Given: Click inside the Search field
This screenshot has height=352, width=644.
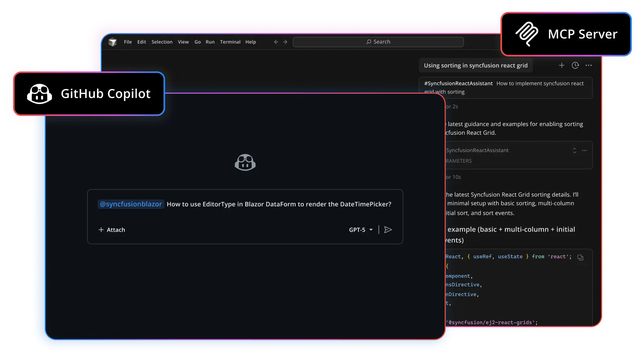Looking at the screenshot, I should click(x=378, y=41).
